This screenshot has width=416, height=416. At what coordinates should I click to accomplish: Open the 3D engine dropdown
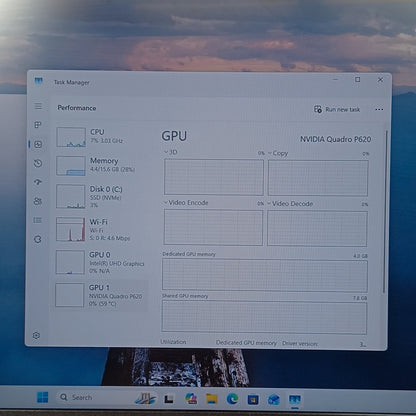point(170,152)
